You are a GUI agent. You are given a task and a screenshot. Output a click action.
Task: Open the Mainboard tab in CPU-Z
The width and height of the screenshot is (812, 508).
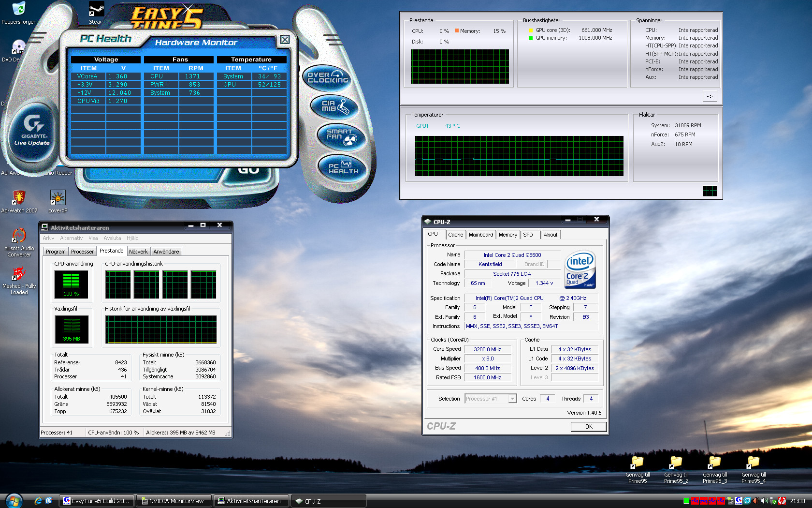click(x=481, y=235)
